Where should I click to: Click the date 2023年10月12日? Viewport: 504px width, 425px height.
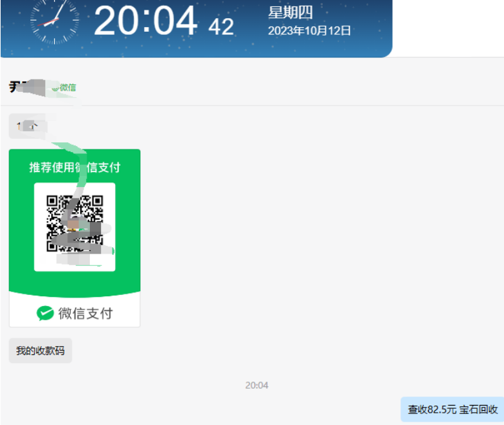309,31
